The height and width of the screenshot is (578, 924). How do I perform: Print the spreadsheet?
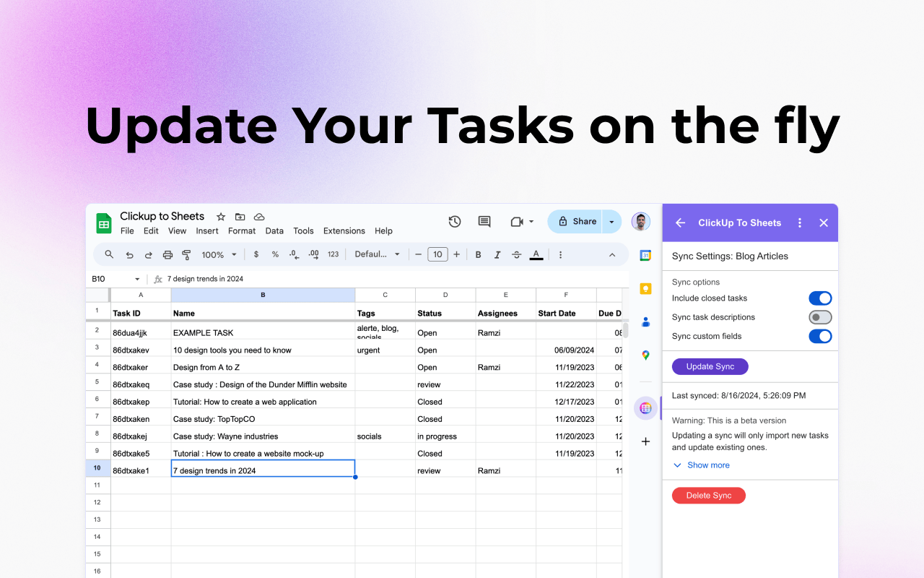click(167, 254)
